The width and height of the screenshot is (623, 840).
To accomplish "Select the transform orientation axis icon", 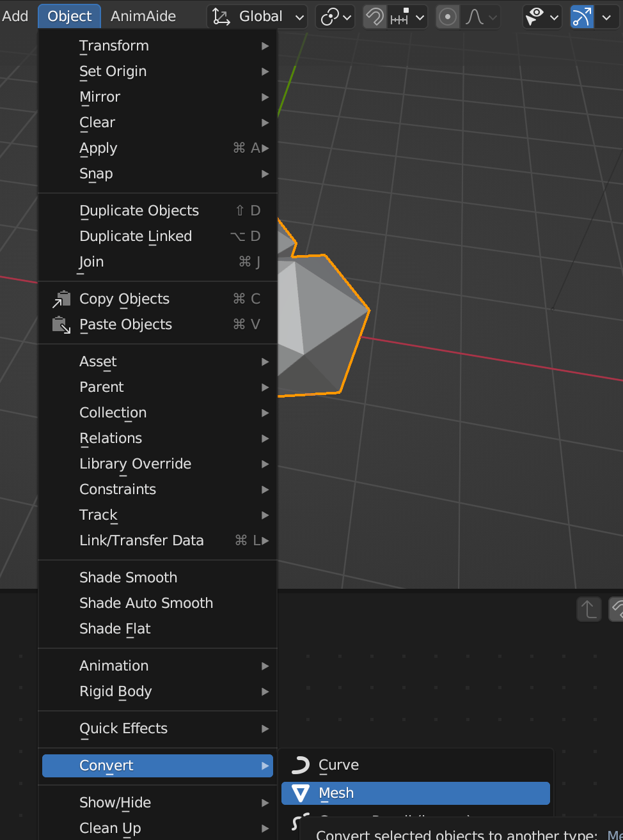I will (222, 16).
